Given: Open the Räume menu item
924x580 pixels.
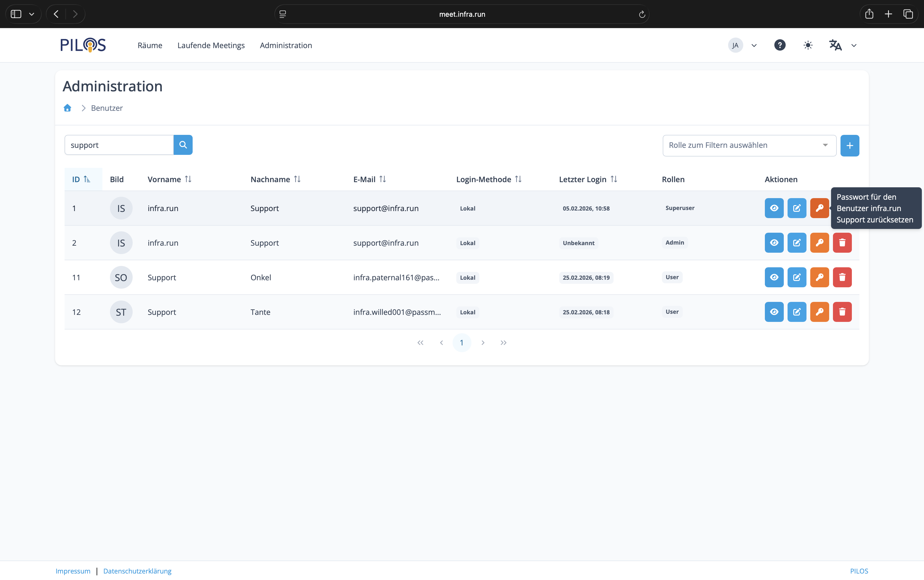Looking at the screenshot, I should [150, 45].
